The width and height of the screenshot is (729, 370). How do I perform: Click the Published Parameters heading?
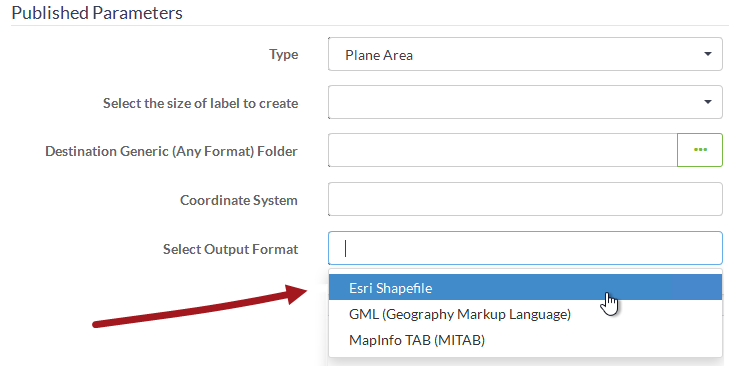coord(97,13)
